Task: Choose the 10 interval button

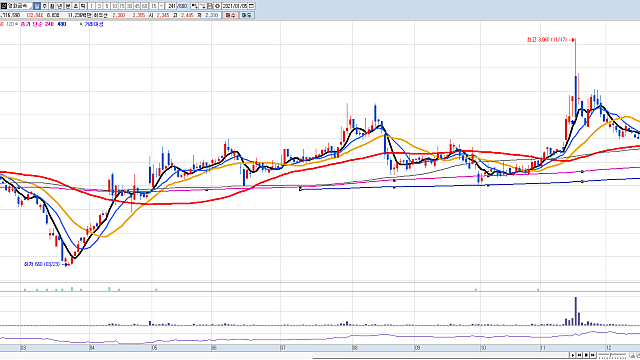Action: tap(114, 6)
